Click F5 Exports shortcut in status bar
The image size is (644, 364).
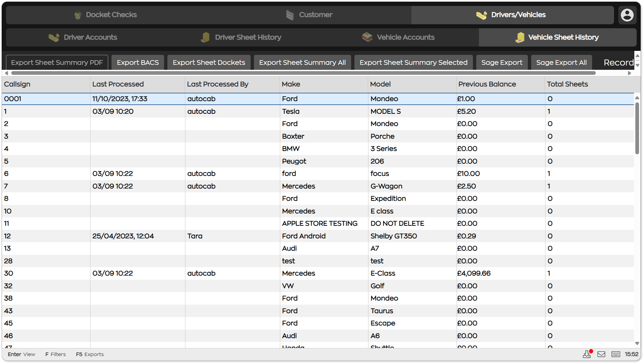click(90, 354)
